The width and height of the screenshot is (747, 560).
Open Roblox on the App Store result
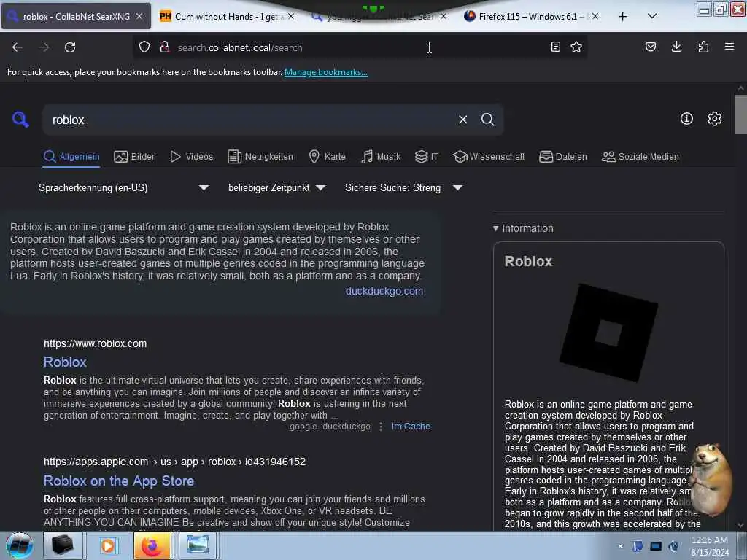[x=119, y=481]
